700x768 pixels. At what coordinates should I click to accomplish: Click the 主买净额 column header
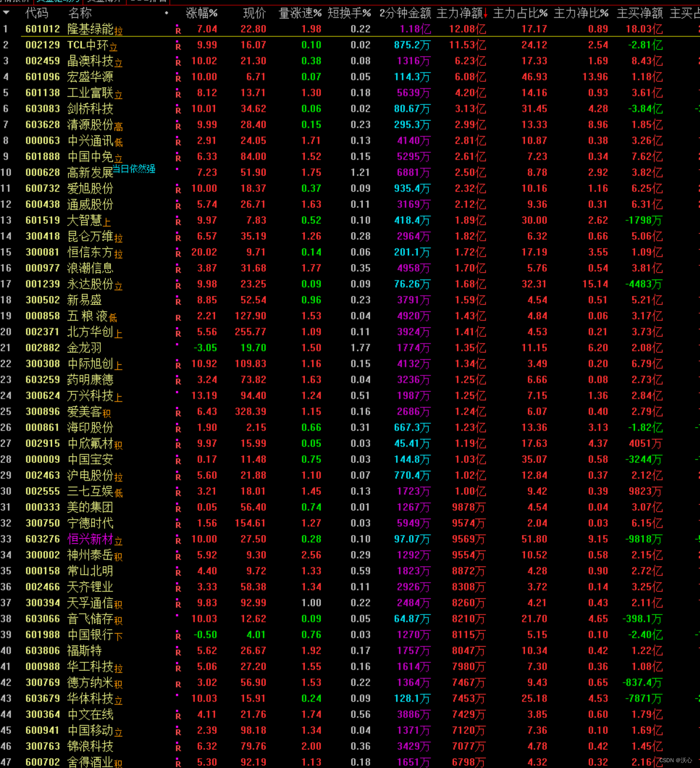tap(640, 13)
